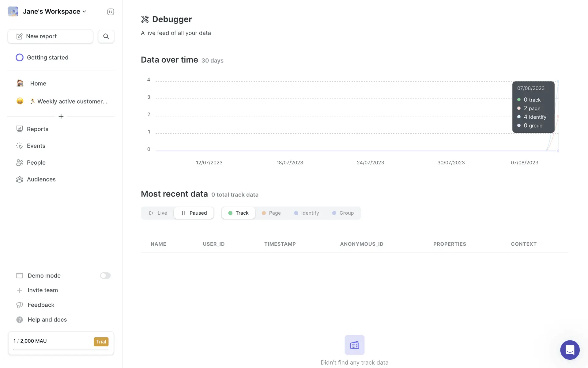Click the Audiences group icon
The image size is (588, 368).
pos(20,179)
